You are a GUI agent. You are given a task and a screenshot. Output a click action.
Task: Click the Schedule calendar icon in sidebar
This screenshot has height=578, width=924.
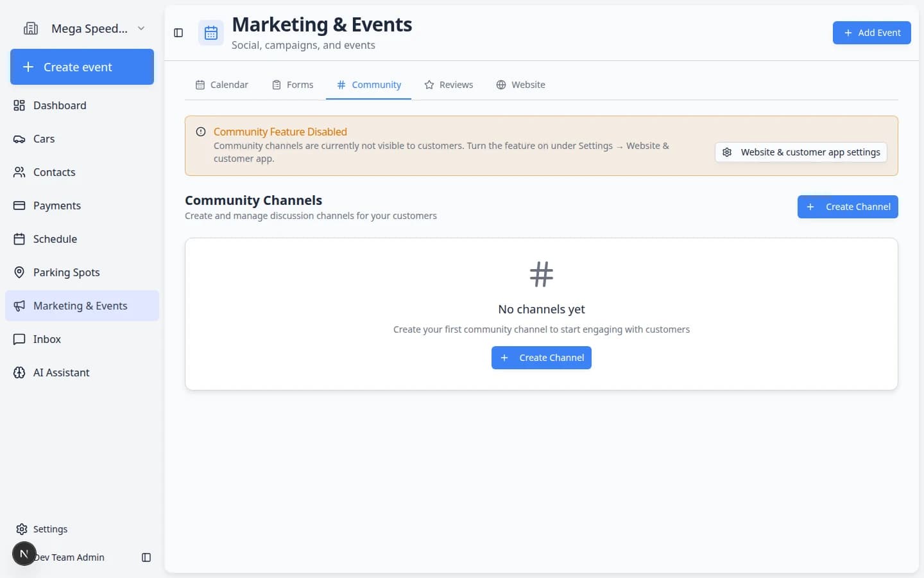coord(19,239)
